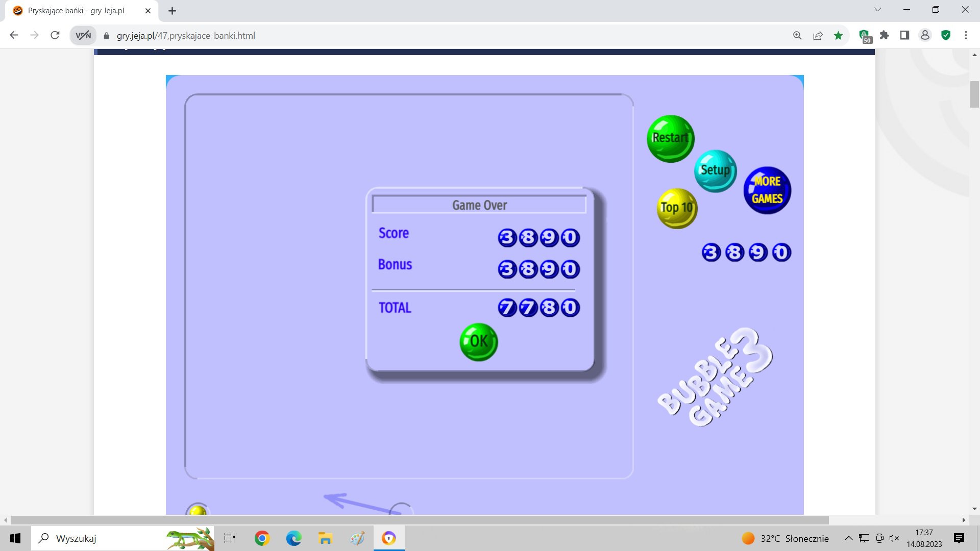Viewport: 980px width, 551px height.
Task: Open the extension with 50 badge
Action: tap(865, 36)
